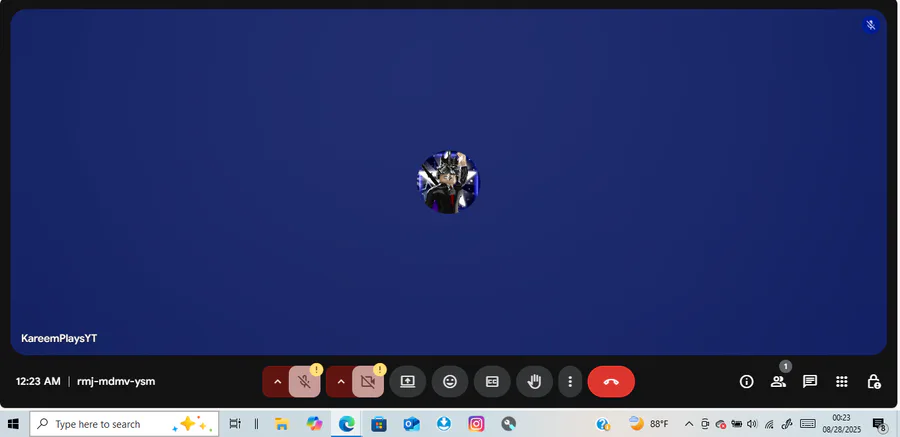Image resolution: width=900 pixels, height=437 pixels.
Task: Open the volume speaker tray icon
Action: [x=752, y=424]
